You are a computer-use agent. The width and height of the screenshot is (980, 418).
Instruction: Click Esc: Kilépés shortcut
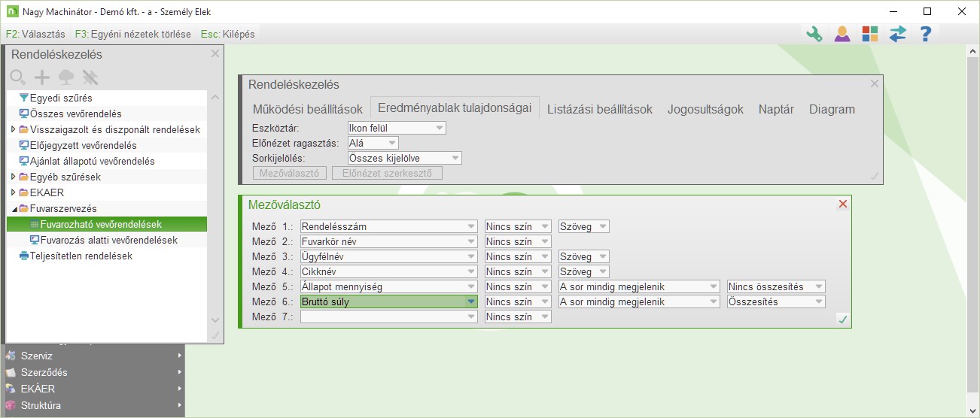pos(227,34)
